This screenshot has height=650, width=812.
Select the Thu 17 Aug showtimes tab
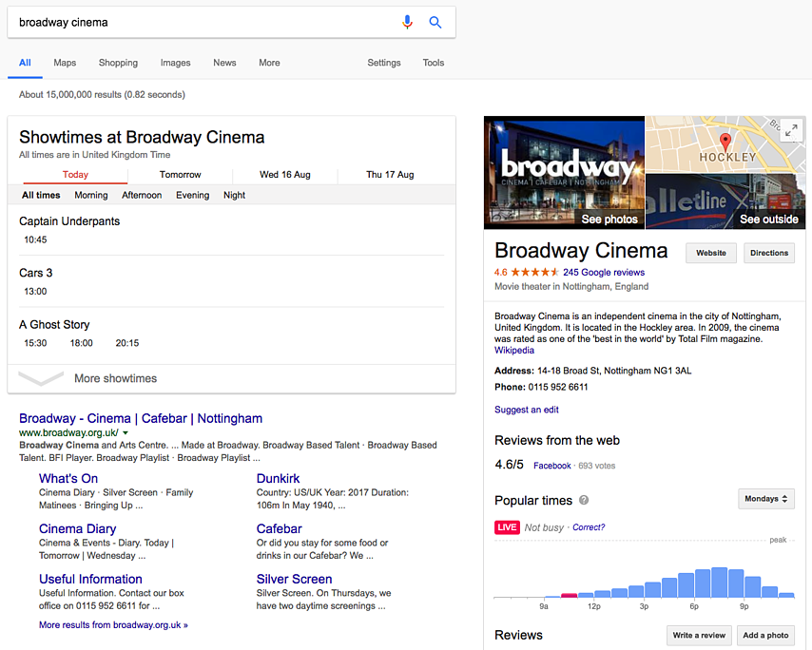click(x=390, y=175)
